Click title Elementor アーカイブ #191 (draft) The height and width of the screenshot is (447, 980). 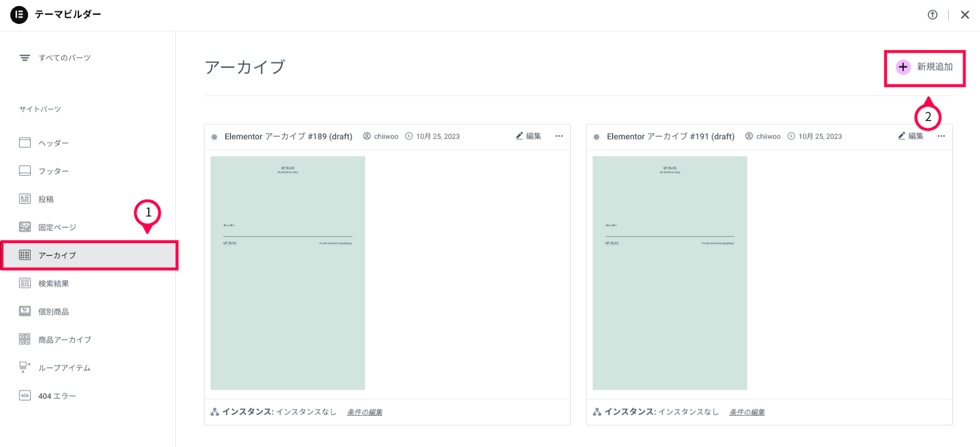(671, 137)
